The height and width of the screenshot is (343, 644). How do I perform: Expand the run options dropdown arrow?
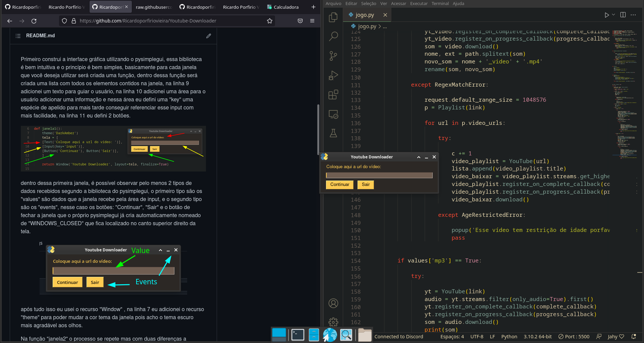point(613,15)
